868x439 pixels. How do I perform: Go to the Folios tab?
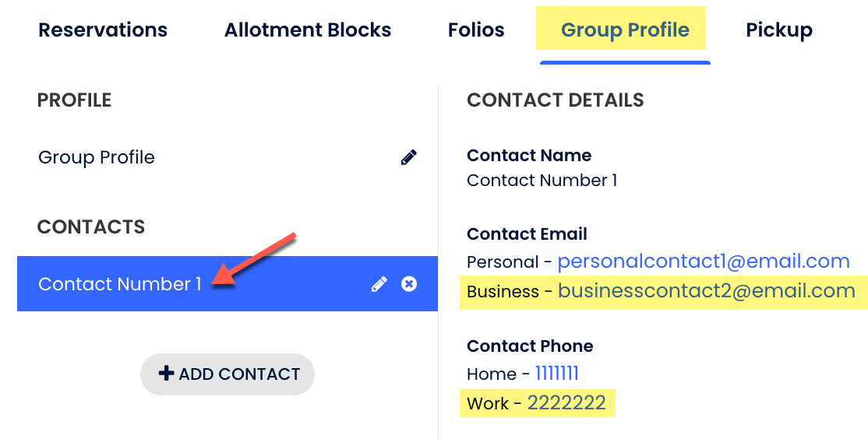click(476, 30)
